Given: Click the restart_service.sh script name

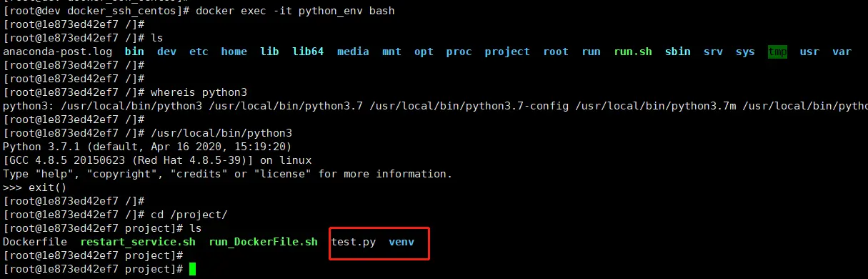Looking at the screenshot, I should 137,242.
